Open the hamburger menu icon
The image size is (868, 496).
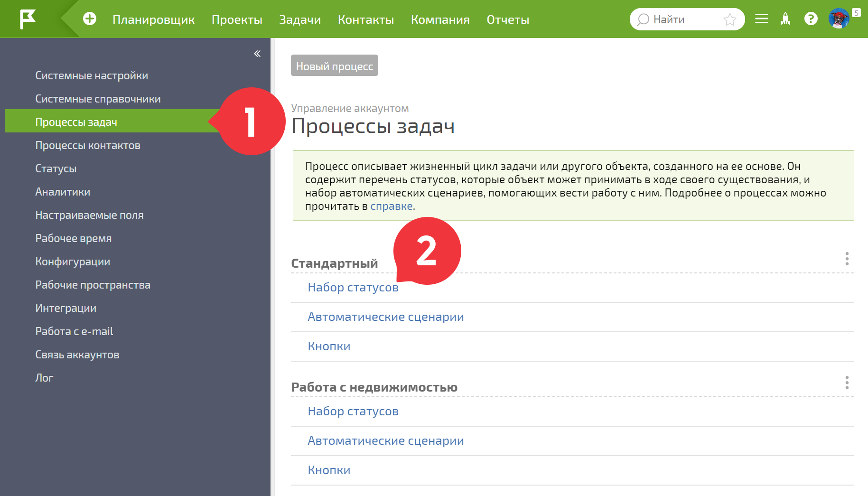click(x=761, y=19)
